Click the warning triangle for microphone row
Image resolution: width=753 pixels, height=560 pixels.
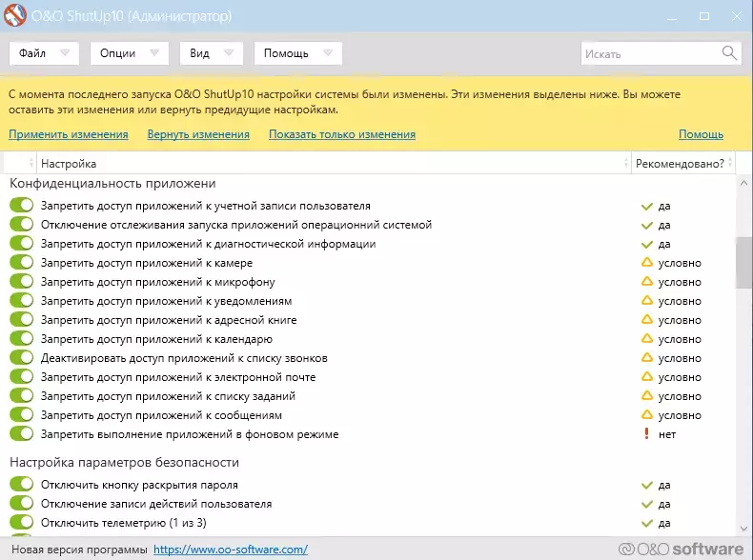(647, 281)
